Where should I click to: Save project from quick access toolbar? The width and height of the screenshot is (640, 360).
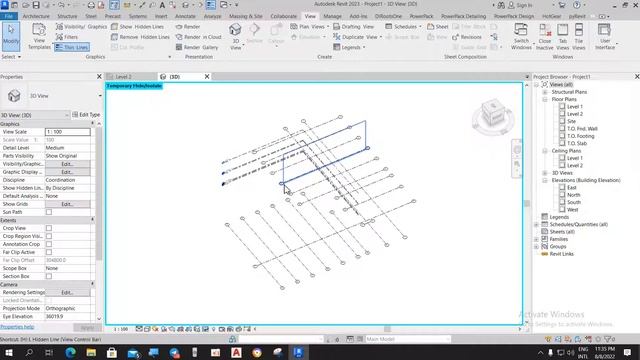coord(36,5)
